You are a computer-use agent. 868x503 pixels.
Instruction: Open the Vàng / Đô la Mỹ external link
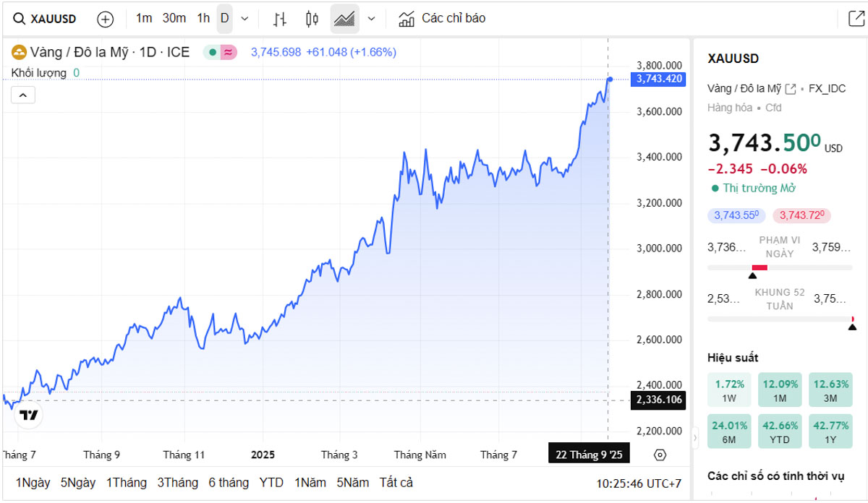click(x=791, y=89)
